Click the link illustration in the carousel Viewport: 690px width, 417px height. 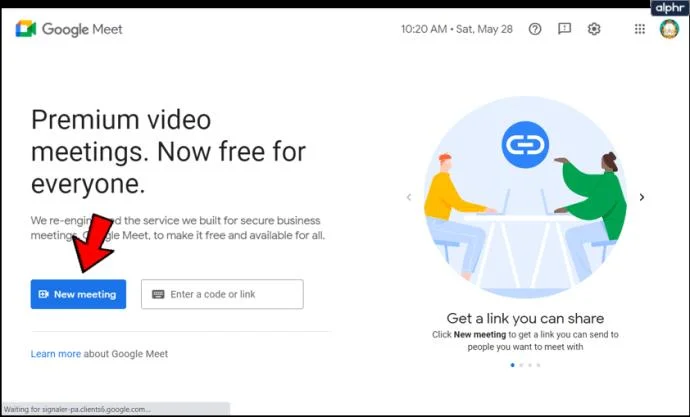click(525, 197)
